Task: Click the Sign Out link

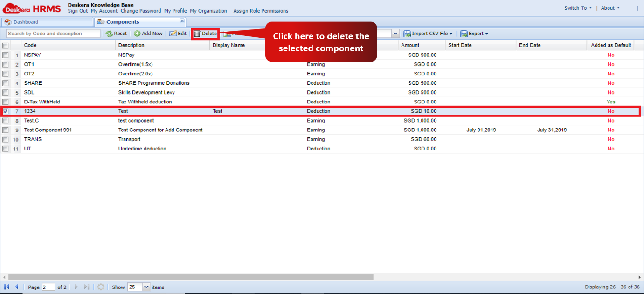Action: tap(78, 11)
